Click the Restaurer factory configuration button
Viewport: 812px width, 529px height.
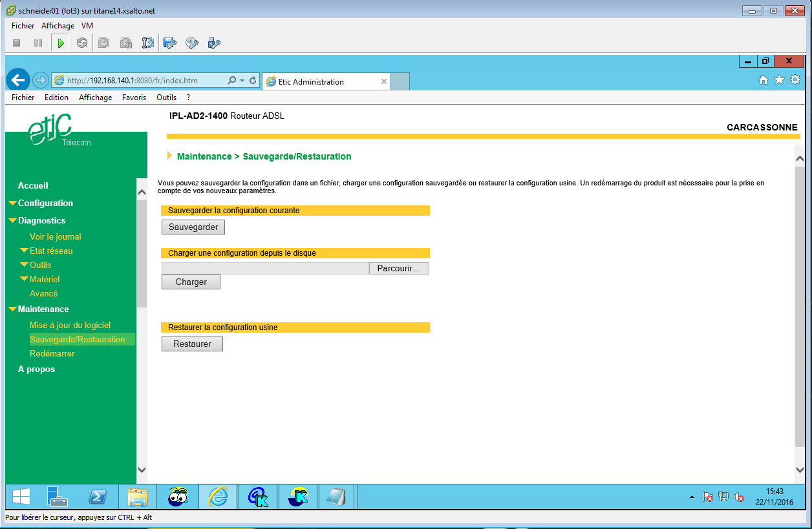point(192,344)
